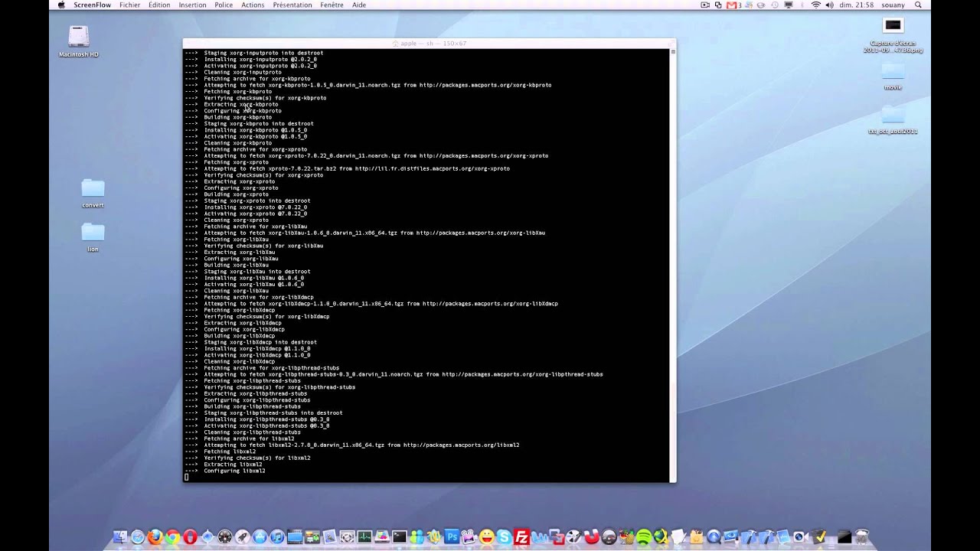Viewport: 980px width, 551px height.
Task: Click the Wi-Fi status icon
Action: coord(815,5)
